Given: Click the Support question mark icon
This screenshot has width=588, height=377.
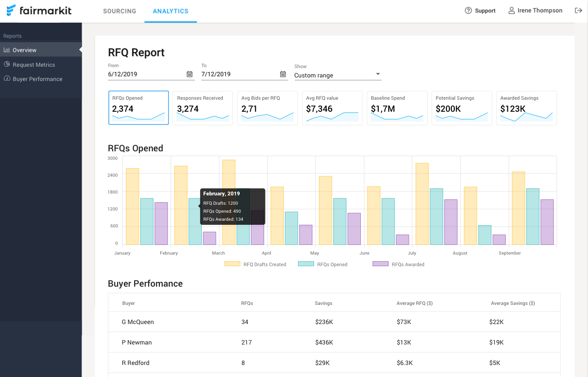Looking at the screenshot, I should [467, 10].
